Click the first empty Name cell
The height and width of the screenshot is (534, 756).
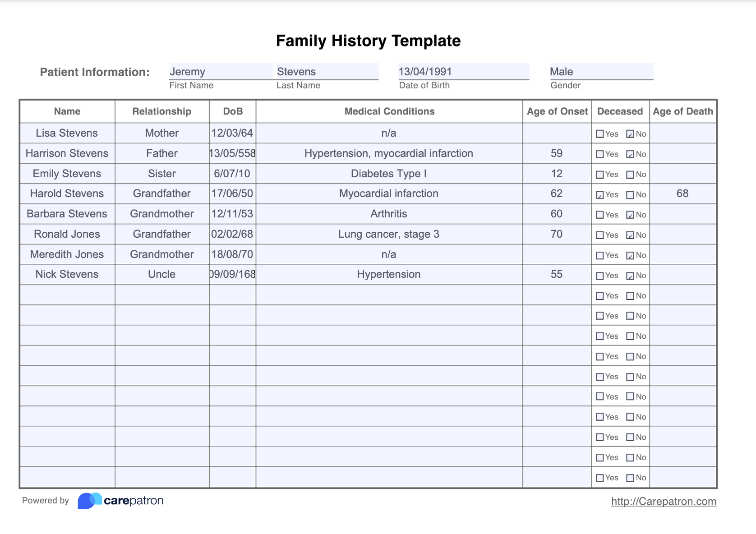pos(67,295)
